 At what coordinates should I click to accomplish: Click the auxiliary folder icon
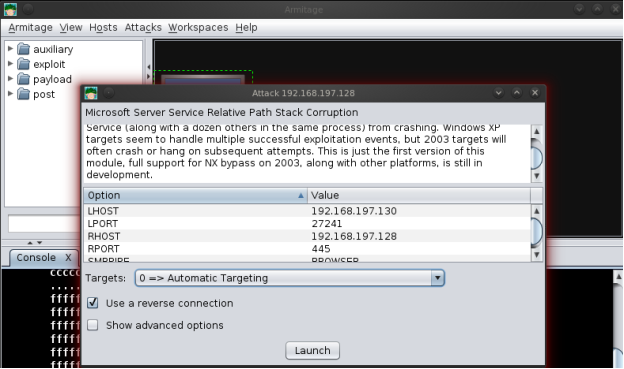24,49
